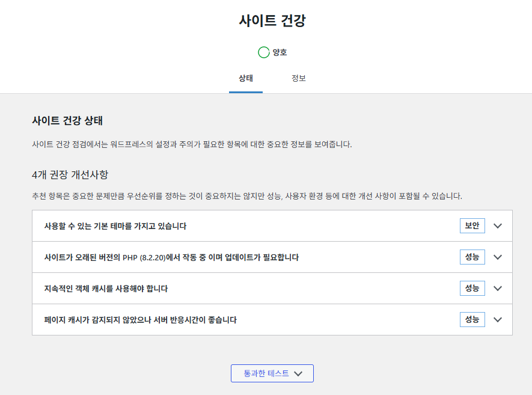This screenshot has width=532, height=395.
Task: Expand the page cache item chevron
Action: pos(498,320)
